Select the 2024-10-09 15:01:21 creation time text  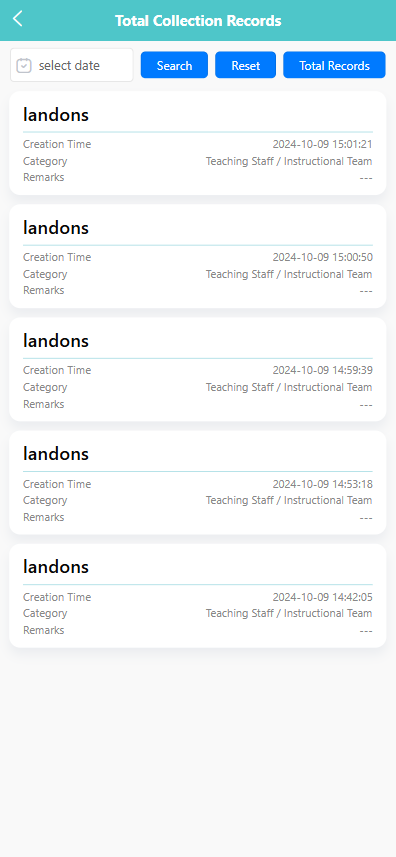click(x=323, y=144)
